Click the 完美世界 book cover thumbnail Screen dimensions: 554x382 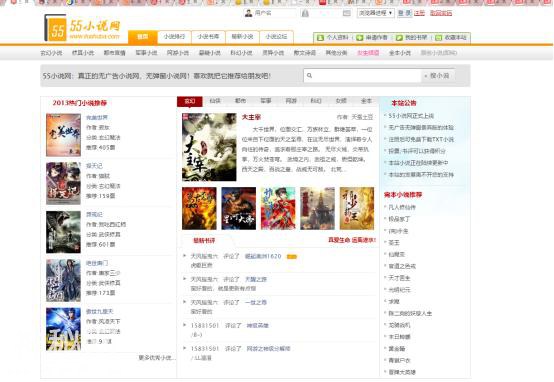click(63, 135)
